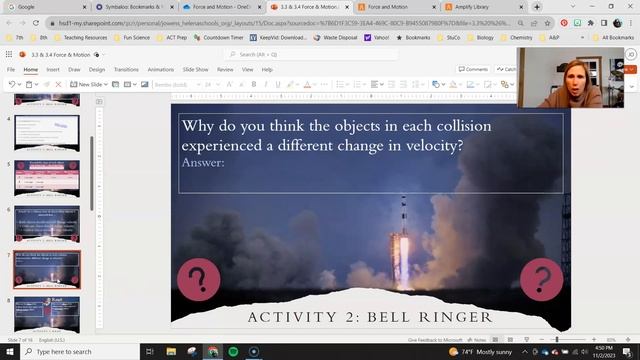The width and height of the screenshot is (640, 360).
Task: Switch to the Insert ribbon tab
Action: (x=53, y=70)
